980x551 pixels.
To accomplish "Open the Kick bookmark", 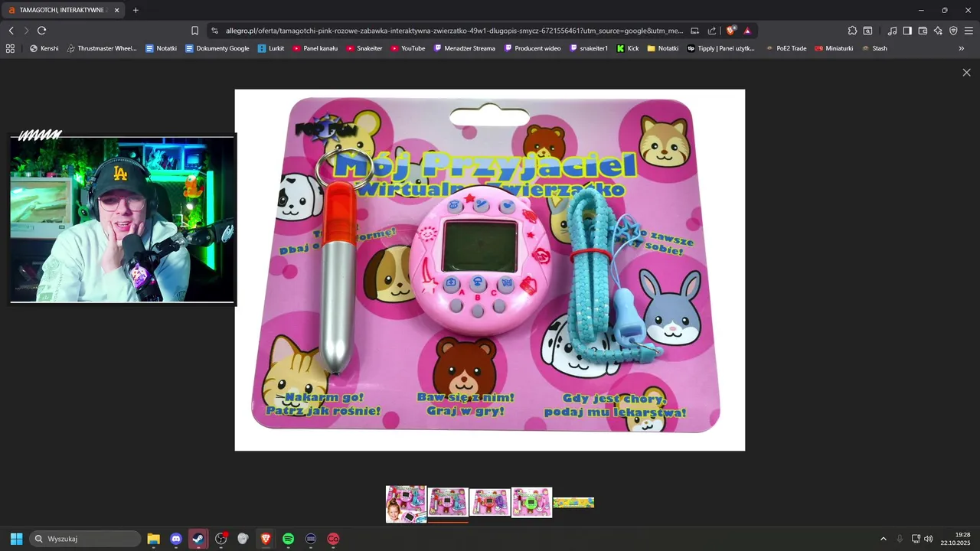I will click(628, 48).
